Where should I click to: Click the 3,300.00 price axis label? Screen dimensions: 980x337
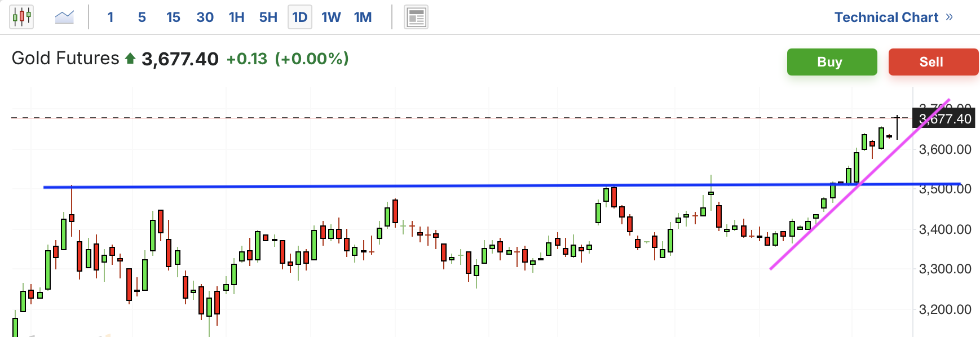tap(945, 269)
